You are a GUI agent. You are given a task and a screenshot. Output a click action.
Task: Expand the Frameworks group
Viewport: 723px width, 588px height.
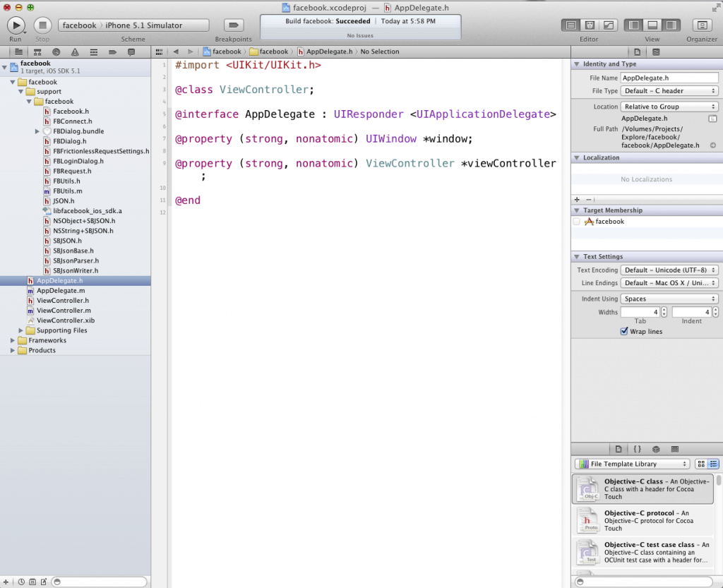[13, 340]
